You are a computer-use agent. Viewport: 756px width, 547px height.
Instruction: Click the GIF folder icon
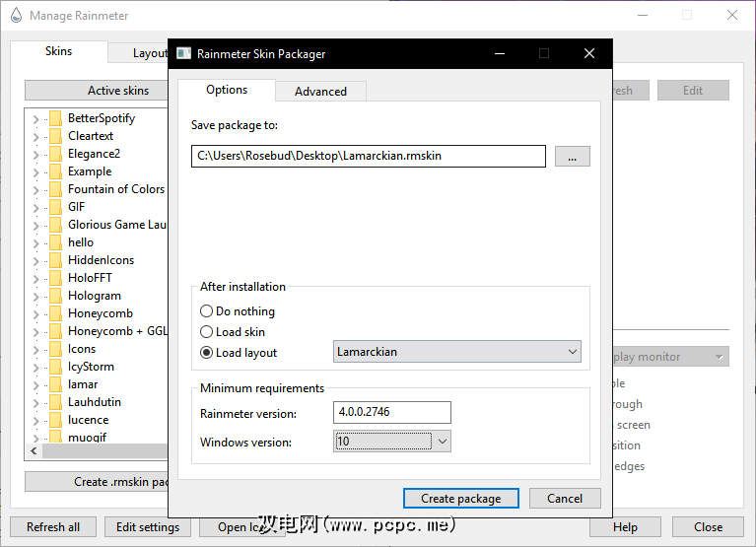click(56, 207)
